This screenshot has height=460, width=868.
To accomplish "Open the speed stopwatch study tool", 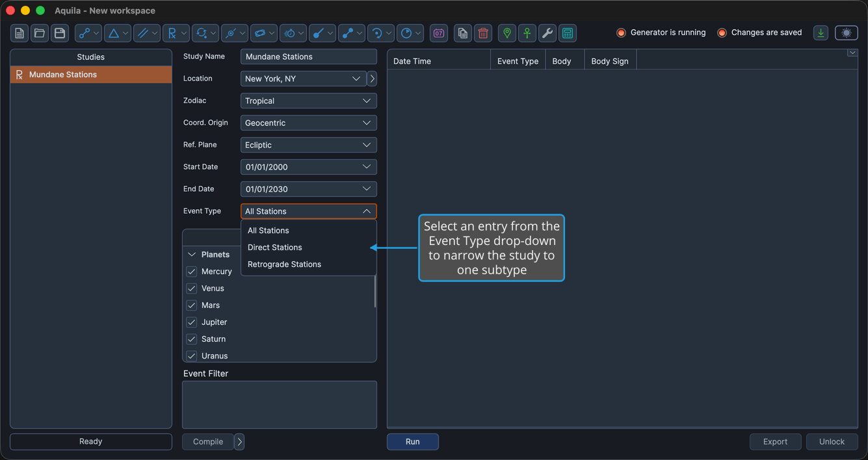I will pos(293,33).
